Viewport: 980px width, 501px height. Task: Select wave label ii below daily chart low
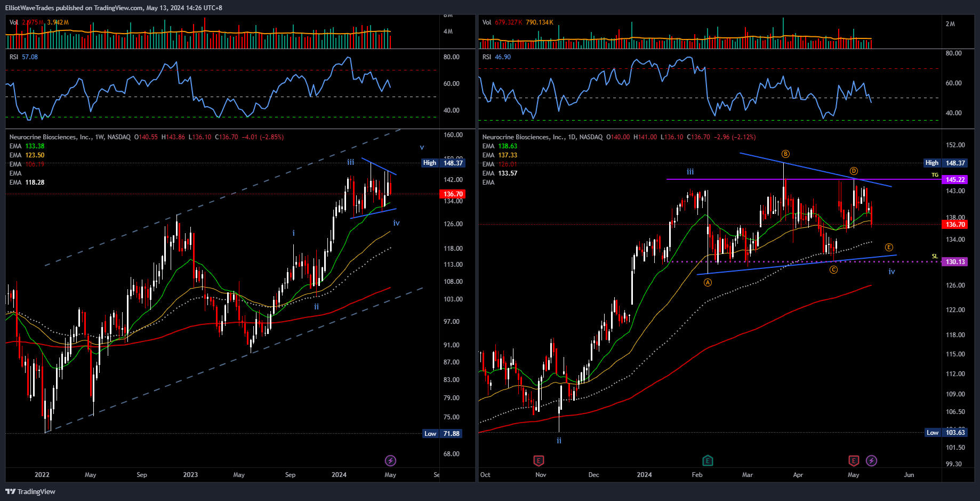(x=559, y=441)
